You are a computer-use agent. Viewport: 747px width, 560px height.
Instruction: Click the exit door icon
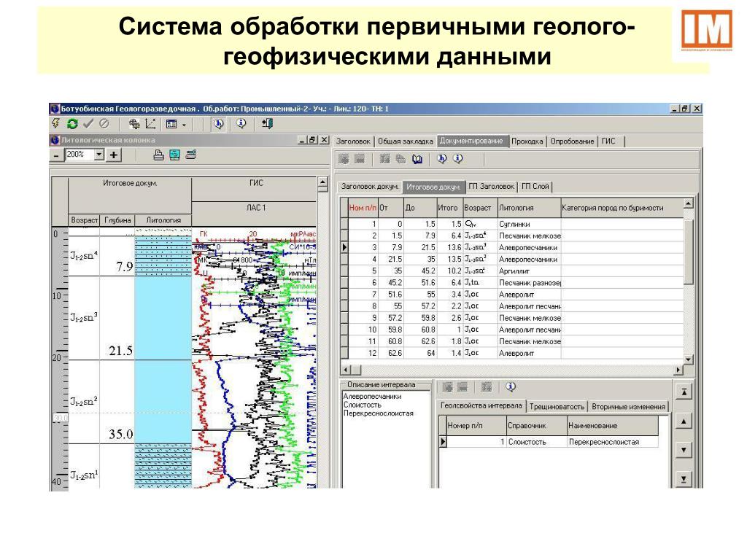[267, 124]
